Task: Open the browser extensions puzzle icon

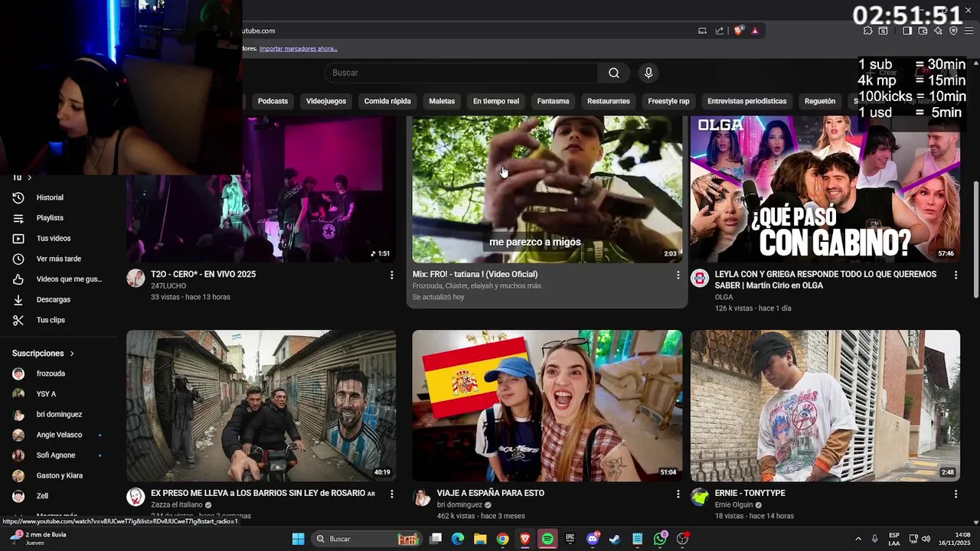Action: [x=867, y=31]
